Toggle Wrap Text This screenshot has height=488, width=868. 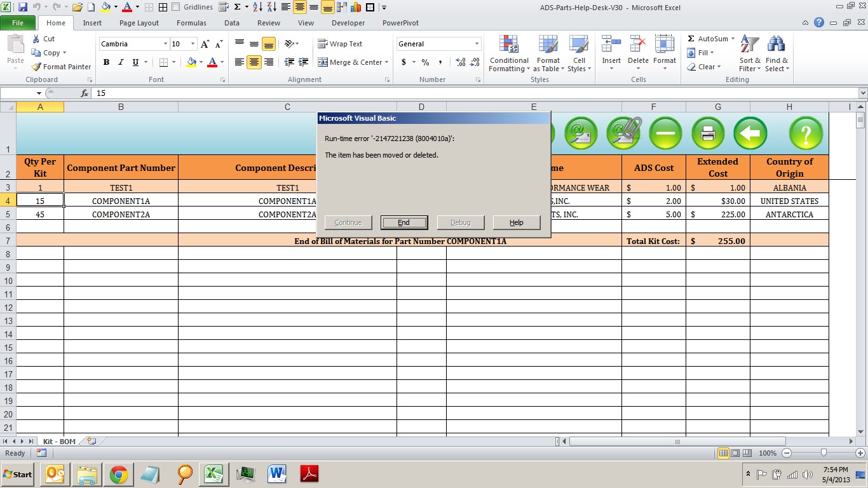click(340, 44)
